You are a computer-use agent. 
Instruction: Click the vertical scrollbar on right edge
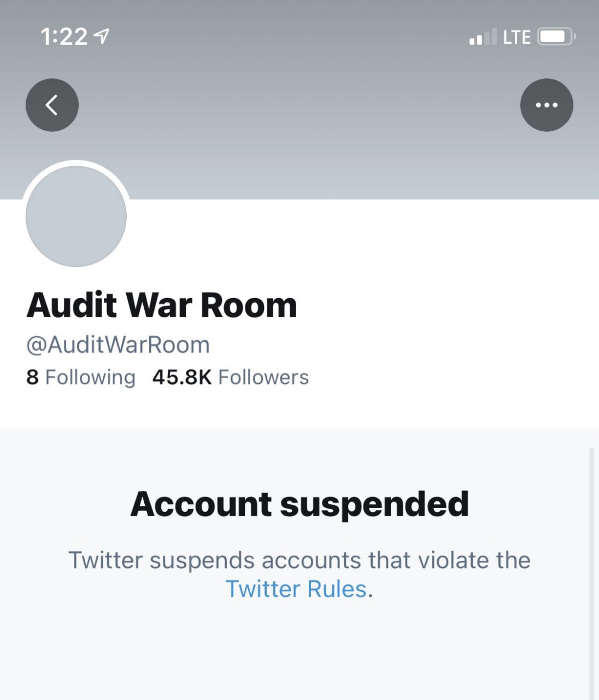tap(591, 574)
